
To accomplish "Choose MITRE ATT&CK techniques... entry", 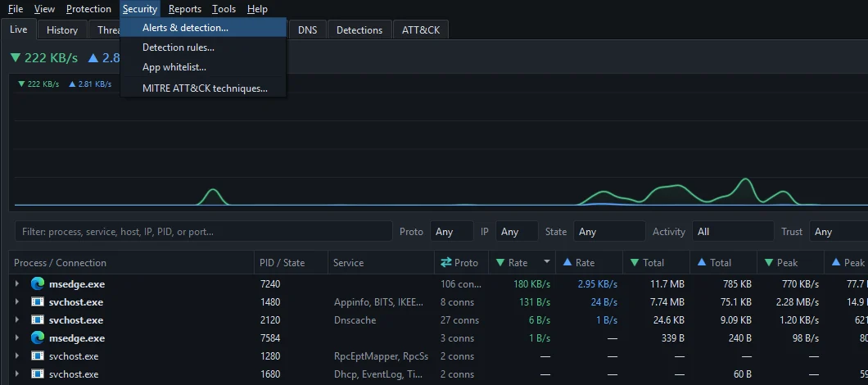I will pos(203,88).
